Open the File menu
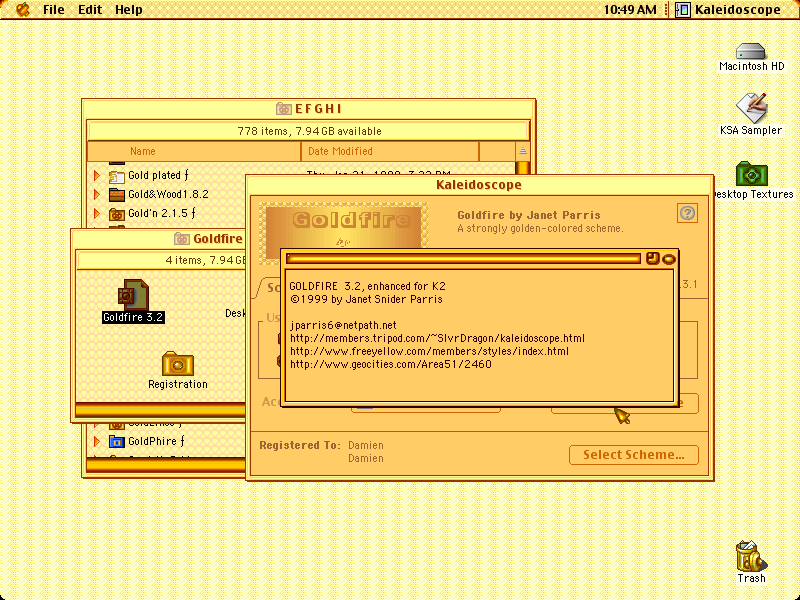Viewport: 800px width, 600px height. click(54, 10)
